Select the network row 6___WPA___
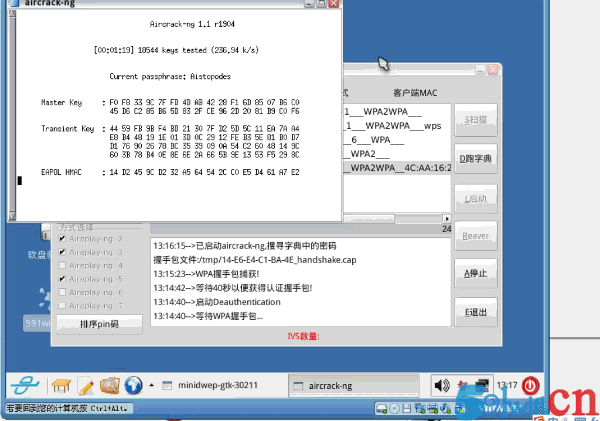Screen dimensions: 600x421 (397, 140)
